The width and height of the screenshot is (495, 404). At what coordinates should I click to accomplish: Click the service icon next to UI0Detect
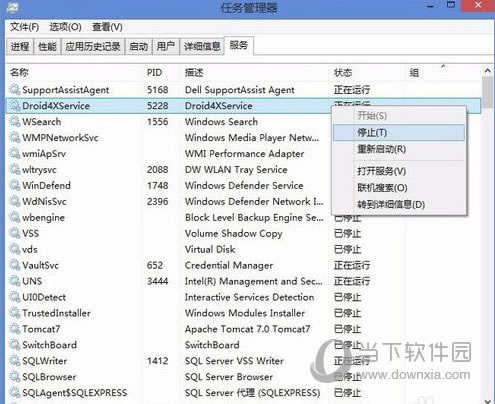click(14, 297)
